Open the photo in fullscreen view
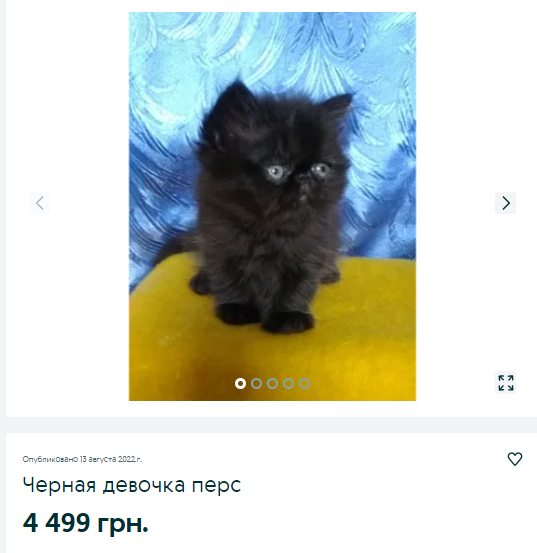The height and width of the screenshot is (553, 537). pos(505,383)
